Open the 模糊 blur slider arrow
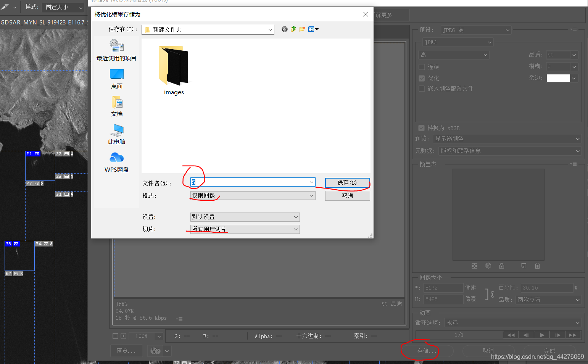Image resolution: width=588 pixels, height=364 pixels. coord(574,67)
